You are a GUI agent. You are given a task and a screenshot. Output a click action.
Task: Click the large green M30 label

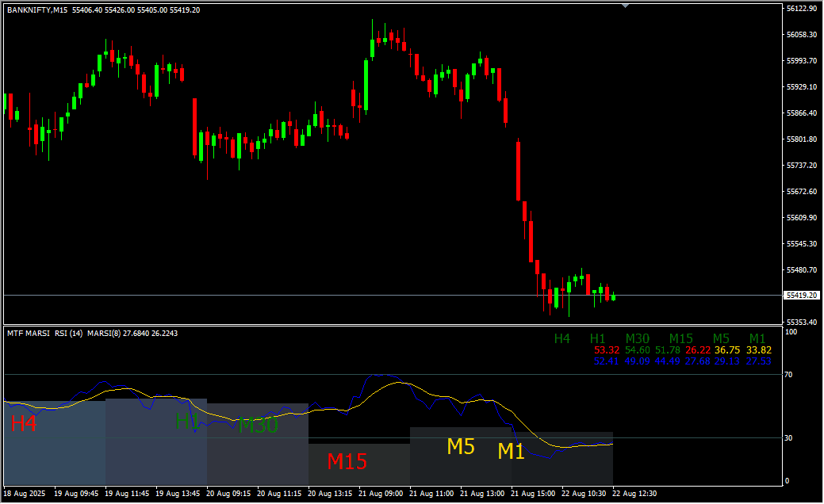pyautogui.click(x=258, y=426)
